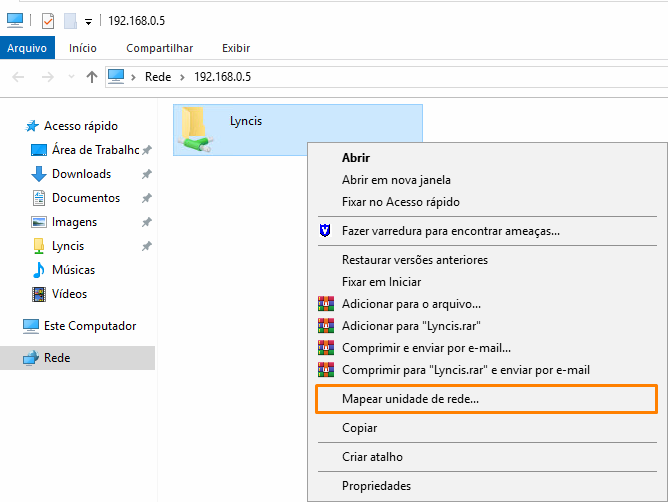Select Este Computador in navigation pane
The width and height of the screenshot is (668, 502).
click(89, 326)
